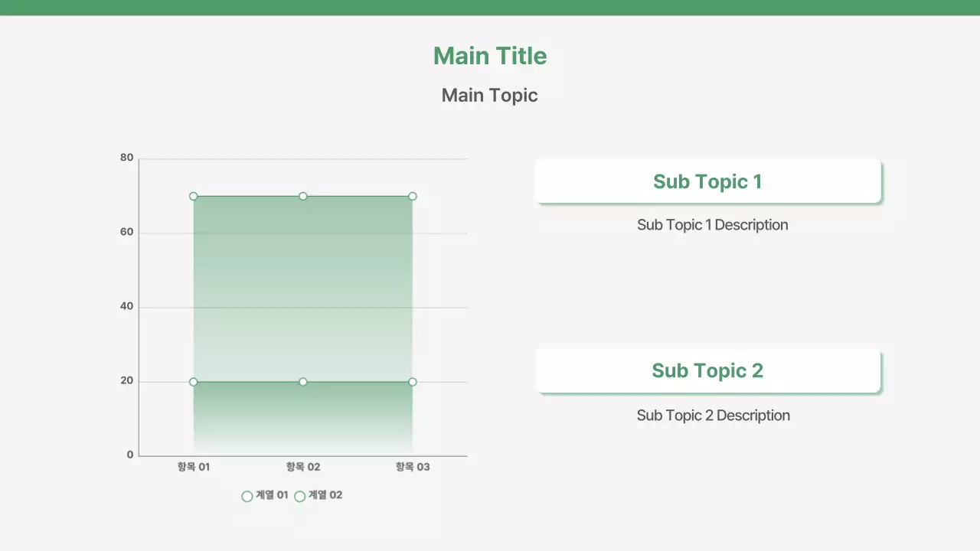Click the Main Topic subtitle

pyautogui.click(x=489, y=95)
